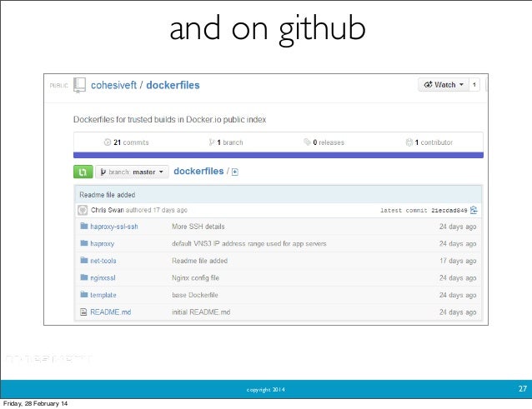View the 21 commits tab
The height and width of the screenshot is (409, 532).
(x=126, y=142)
